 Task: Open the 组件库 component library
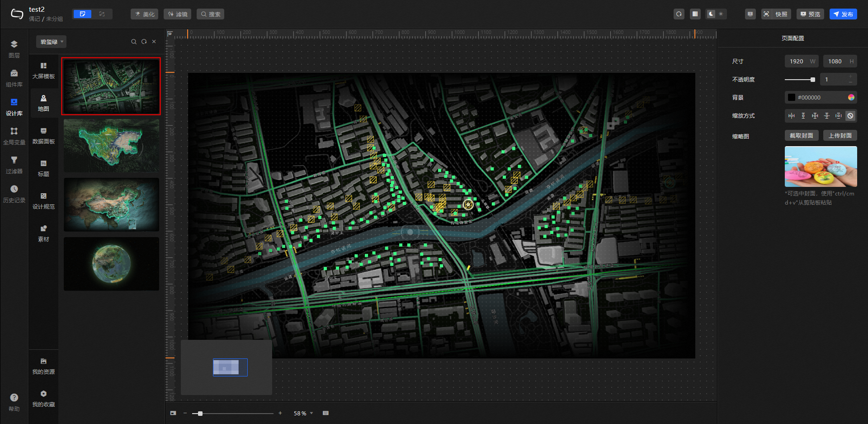14,77
